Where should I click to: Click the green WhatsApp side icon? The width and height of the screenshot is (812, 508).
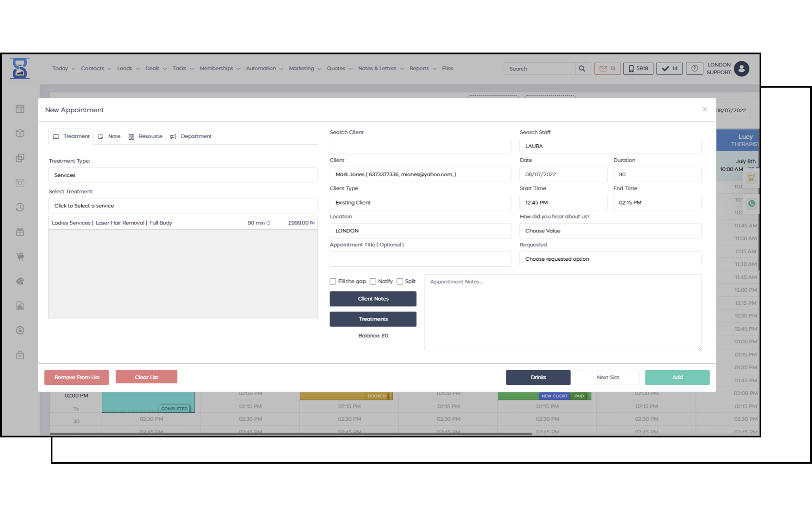point(752,204)
